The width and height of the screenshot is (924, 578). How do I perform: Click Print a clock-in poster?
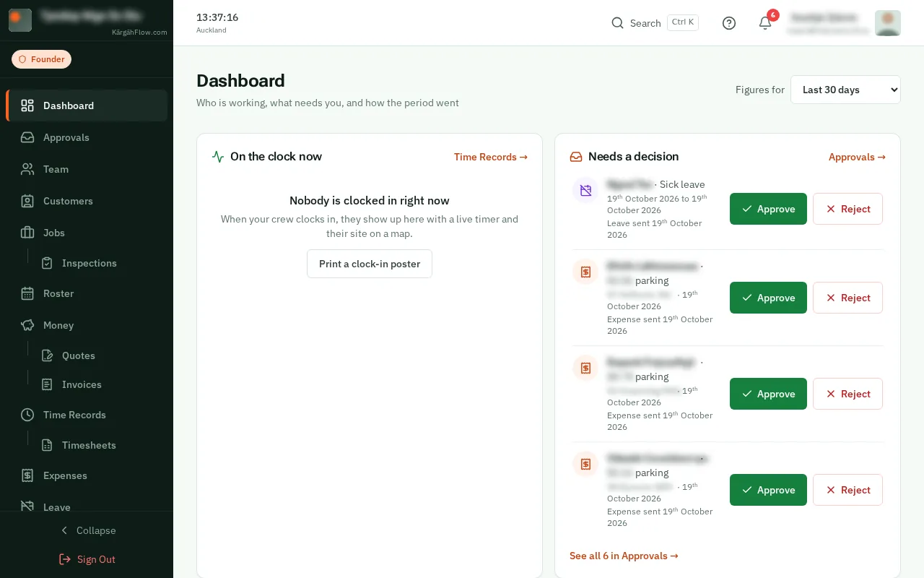coord(370,264)
